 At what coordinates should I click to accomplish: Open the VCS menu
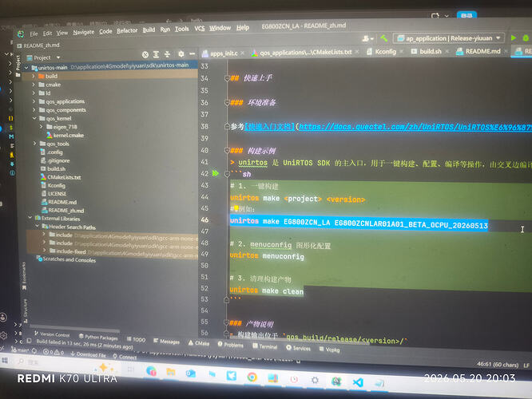pyautogui.click(x=200, y=29)
